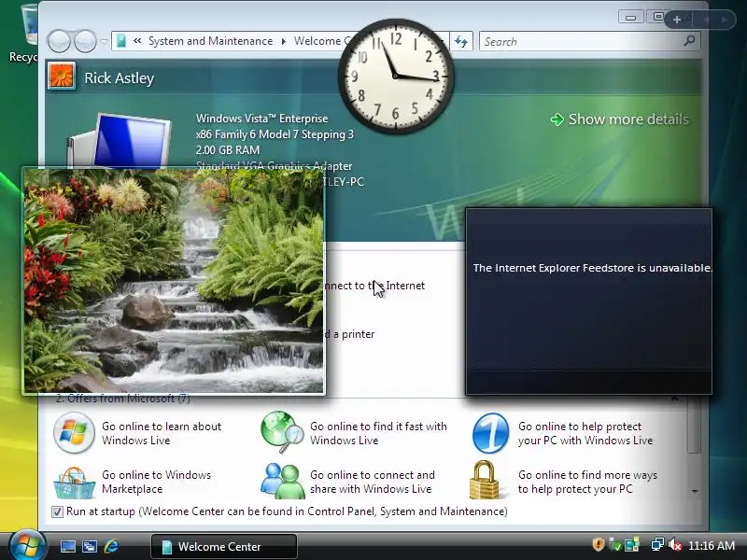Collapse the Offers from Microsoft section arrow
This screenshot has height=560, width=747.
[674, 399]
